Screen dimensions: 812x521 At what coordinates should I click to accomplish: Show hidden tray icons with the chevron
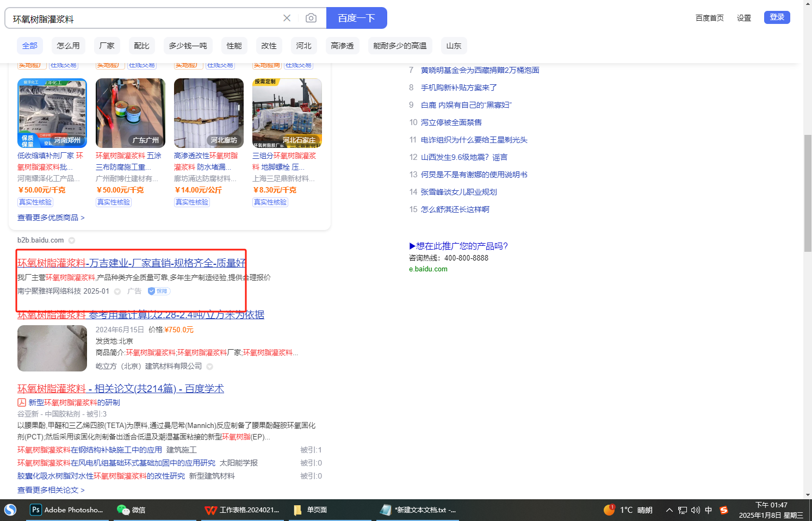[670, 510]
